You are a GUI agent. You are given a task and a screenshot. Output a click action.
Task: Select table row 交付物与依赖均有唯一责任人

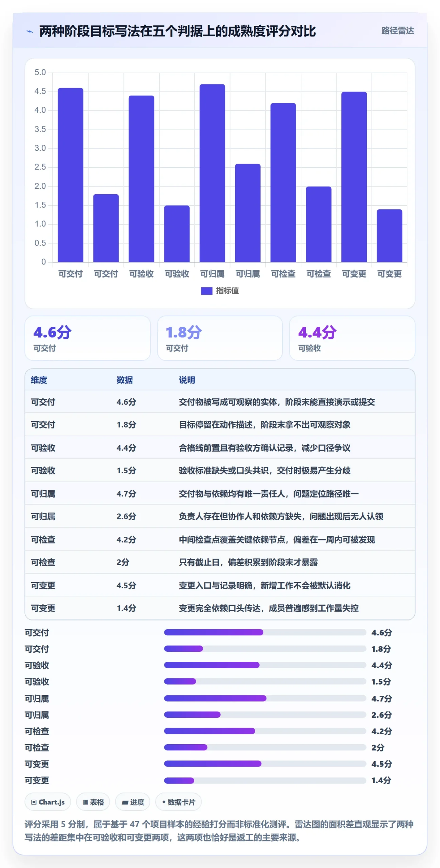(x=220, y=493)
